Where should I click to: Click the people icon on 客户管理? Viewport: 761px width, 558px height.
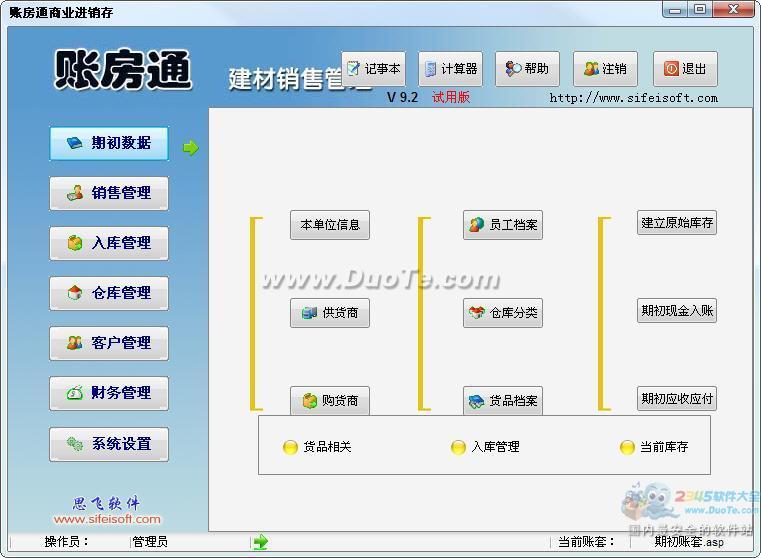pyautogui.click(x=75, y=343)
